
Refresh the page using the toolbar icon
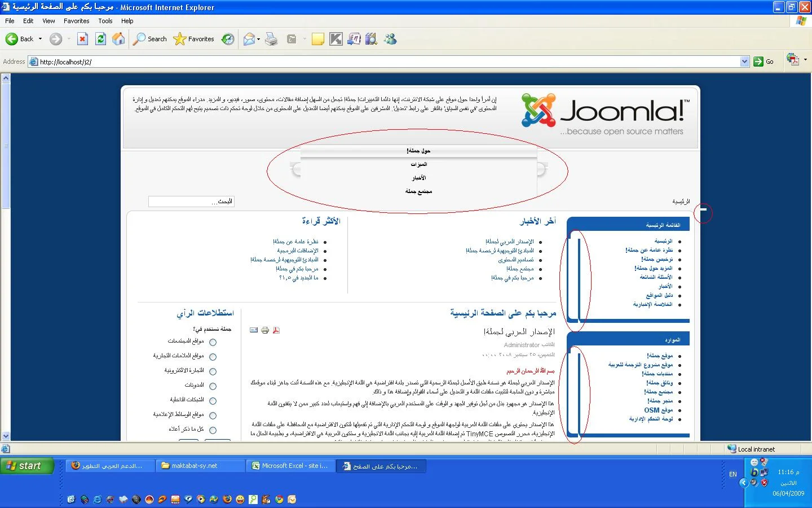coord(100,39)
